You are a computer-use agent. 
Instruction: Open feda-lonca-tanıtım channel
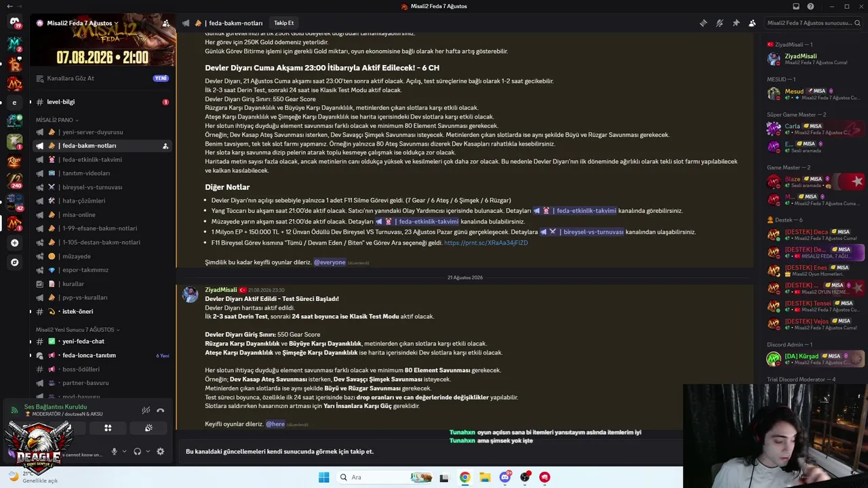(x=102, y=355)
